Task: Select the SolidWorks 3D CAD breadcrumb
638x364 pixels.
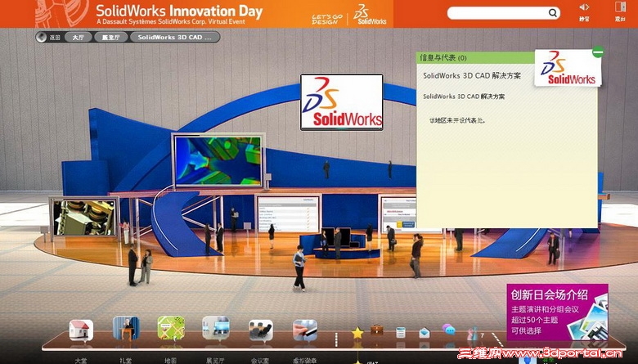Action: 175,37
